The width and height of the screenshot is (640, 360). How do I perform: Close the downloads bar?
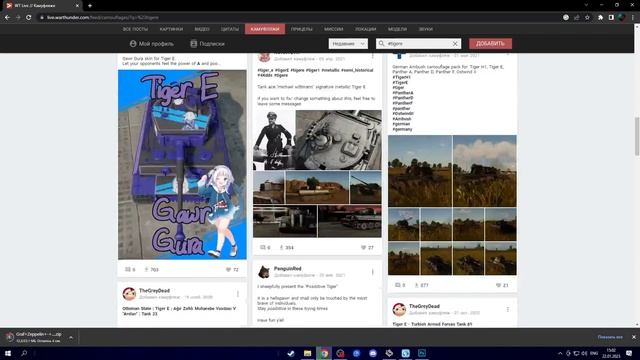click(633, 337)
